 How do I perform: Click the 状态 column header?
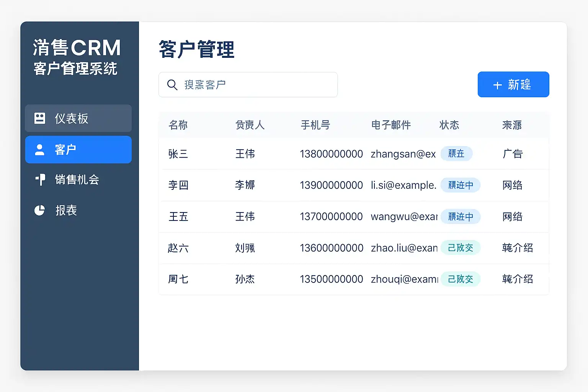pyautogui.click(x=449, y=125)
